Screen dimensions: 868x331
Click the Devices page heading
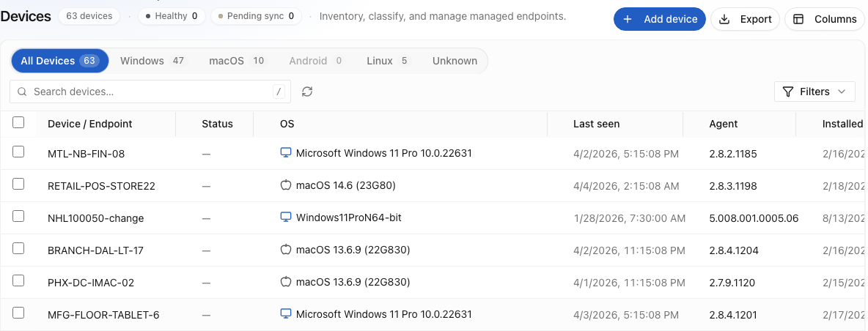(26, 16)
